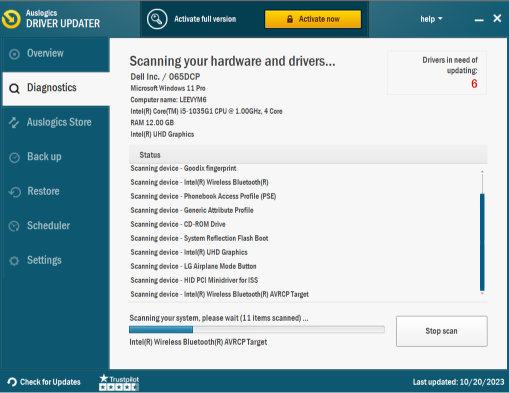Open the Settings tab

point(56,260)
